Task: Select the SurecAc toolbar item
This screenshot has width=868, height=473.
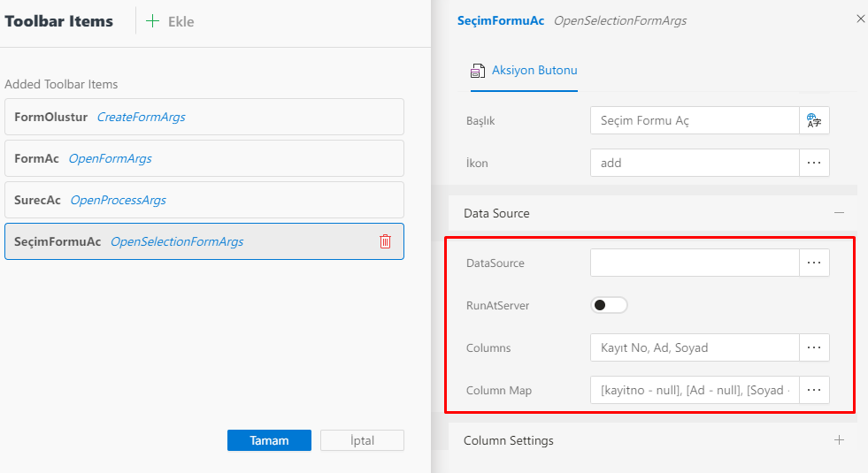Action: click(x=204, y=201)
